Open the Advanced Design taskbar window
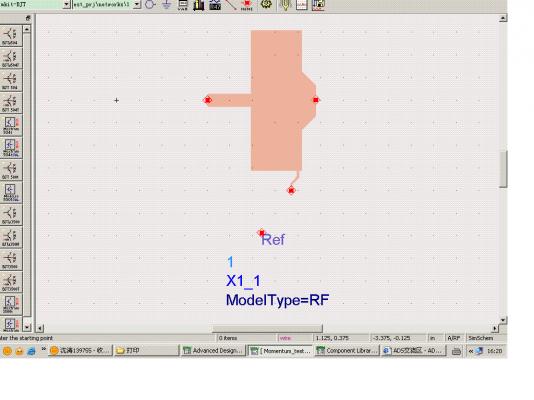This screenshot has width=534, height=400. (x=213, y=350)
